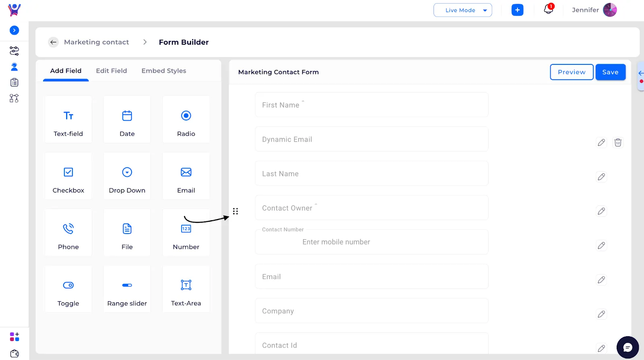644x360 pixels.
Task: Add an Email field element
Action: 186,176
